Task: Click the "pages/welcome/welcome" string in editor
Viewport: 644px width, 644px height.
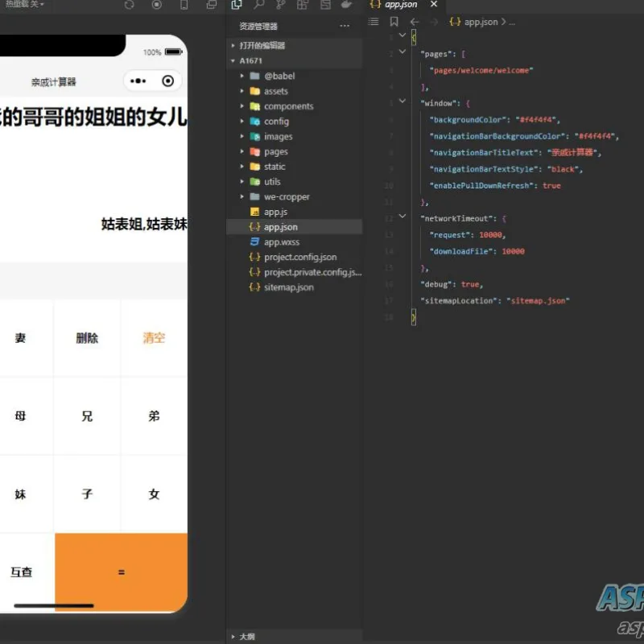Action: coord(481,71)
